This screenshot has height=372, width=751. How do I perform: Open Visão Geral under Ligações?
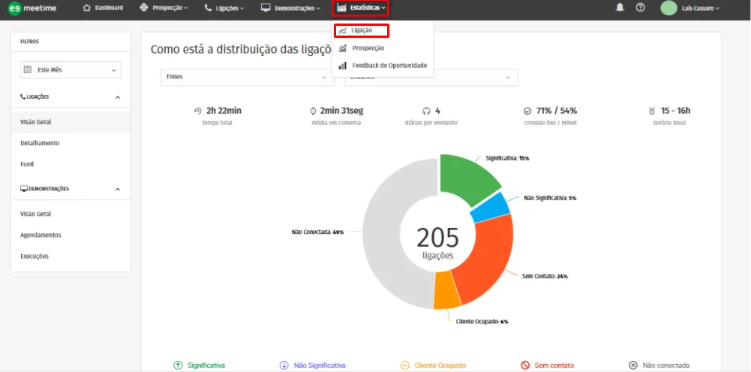pyautogui.click(x=70, y=122)
